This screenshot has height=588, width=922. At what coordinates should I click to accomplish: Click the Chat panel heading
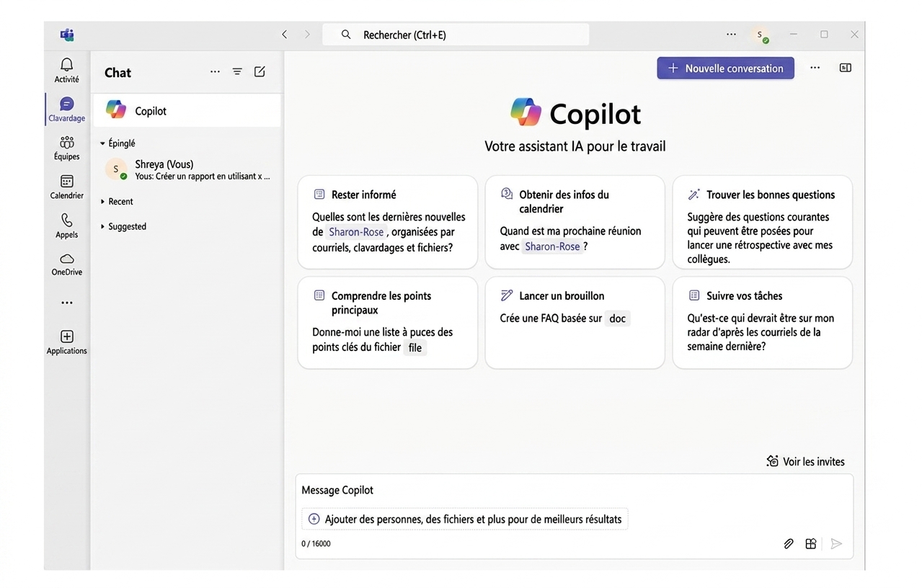click(118, 72)
